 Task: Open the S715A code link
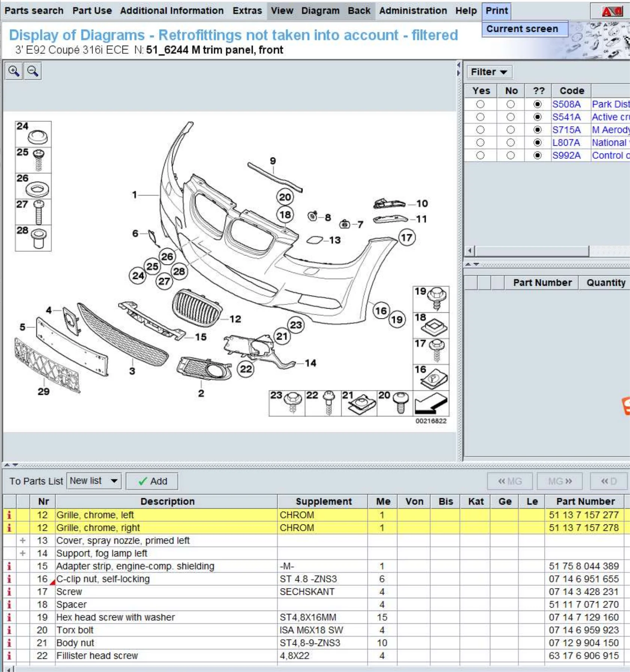566,130
